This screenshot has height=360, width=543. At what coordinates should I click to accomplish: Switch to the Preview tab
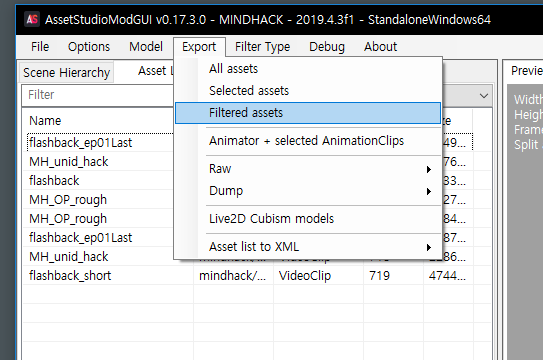click(x=526, y=71)
